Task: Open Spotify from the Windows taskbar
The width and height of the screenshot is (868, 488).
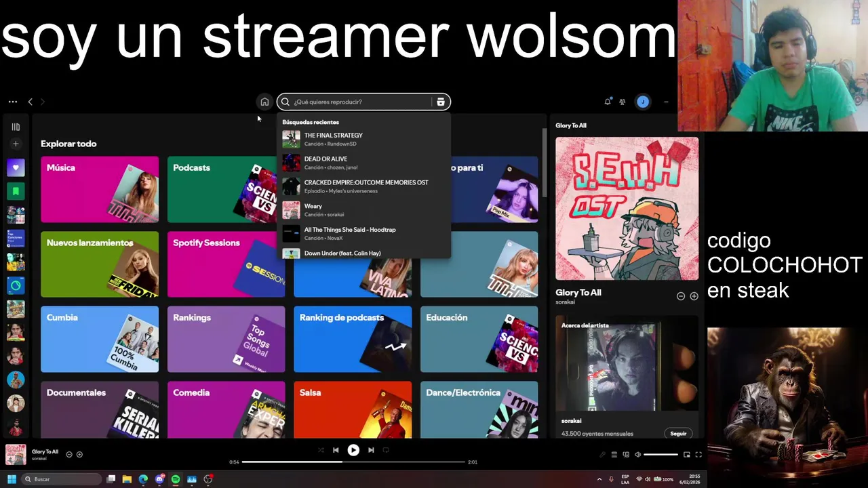Action: (176, 479)
